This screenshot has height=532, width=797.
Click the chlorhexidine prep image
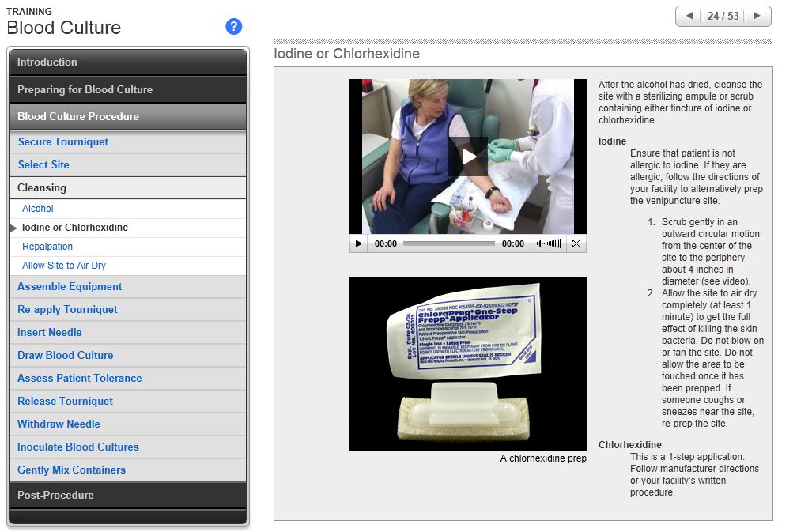coord(468,363)
